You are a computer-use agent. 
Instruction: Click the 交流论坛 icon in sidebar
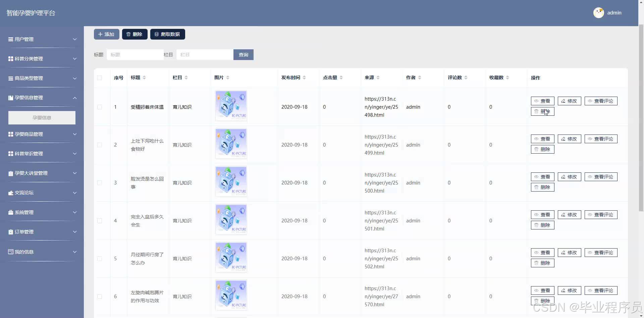tap(11, 193)
